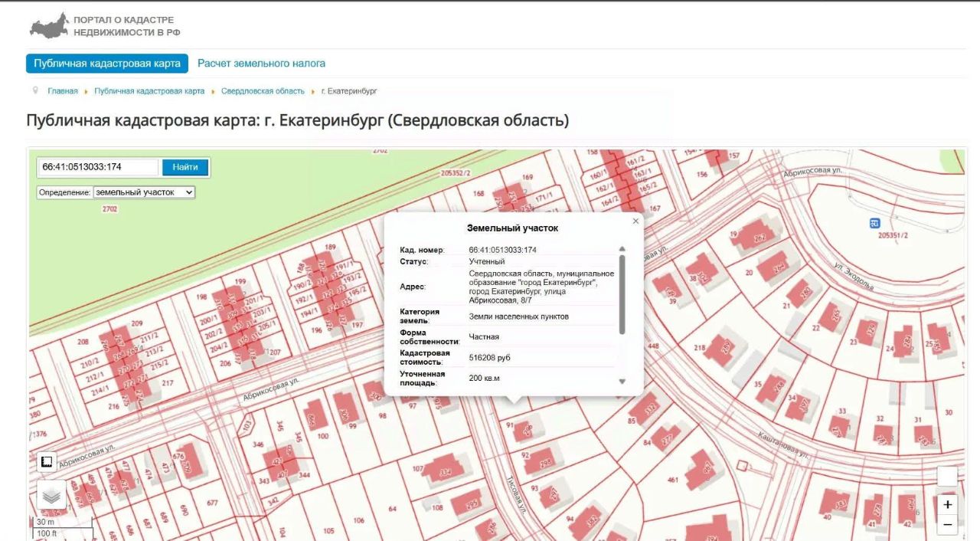Click the measurement ruler tool on map

point(47,462)
